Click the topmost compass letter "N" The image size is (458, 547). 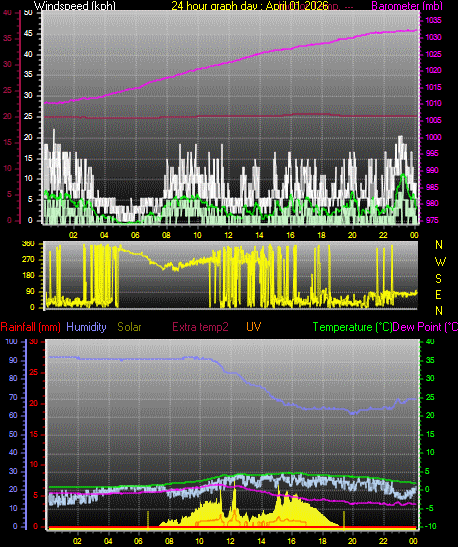[439, 245]
